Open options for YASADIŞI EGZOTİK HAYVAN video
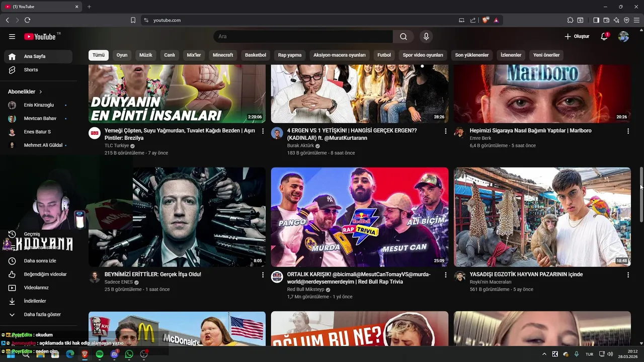The image size is (644, 362). click(x=628, y=275)
